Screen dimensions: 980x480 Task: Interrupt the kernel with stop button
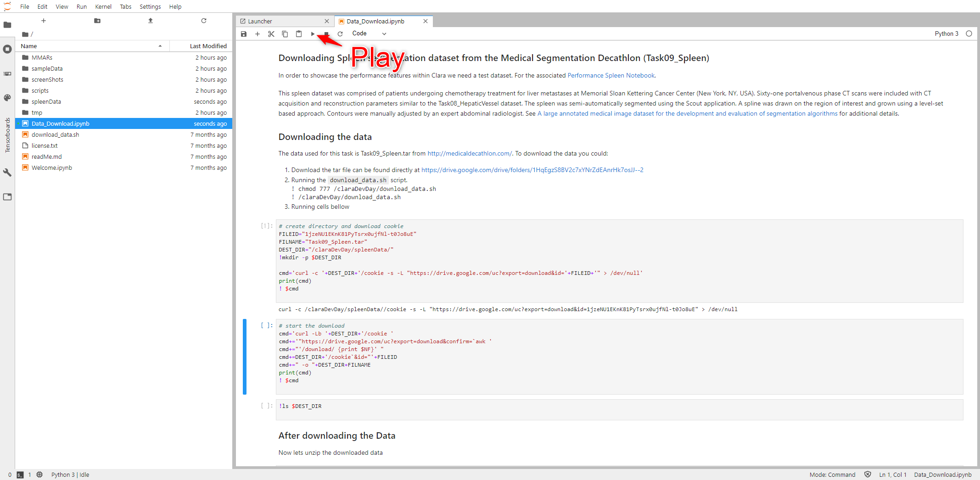tap(326, 34)
